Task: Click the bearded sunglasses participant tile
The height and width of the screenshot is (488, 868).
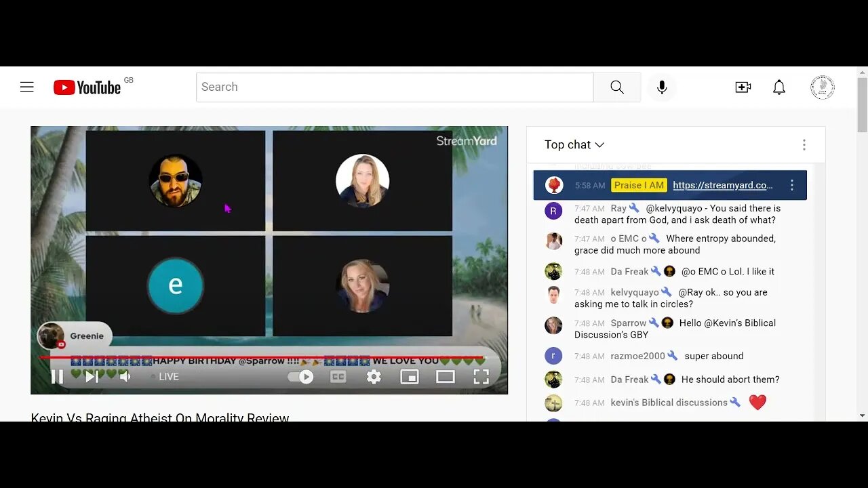Action: 176,180
